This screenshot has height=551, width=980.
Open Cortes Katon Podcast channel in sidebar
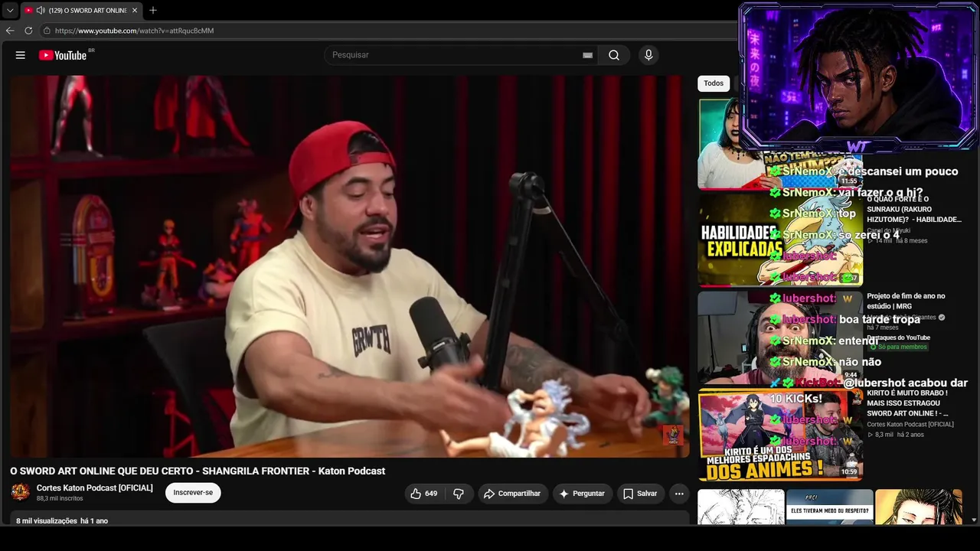coord(910,424)
